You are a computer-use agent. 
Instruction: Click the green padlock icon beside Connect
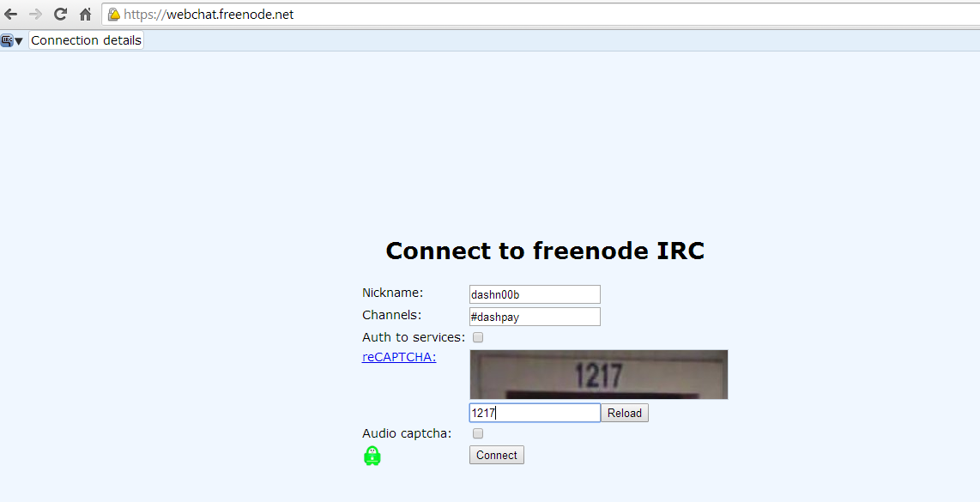coord(372,456)
